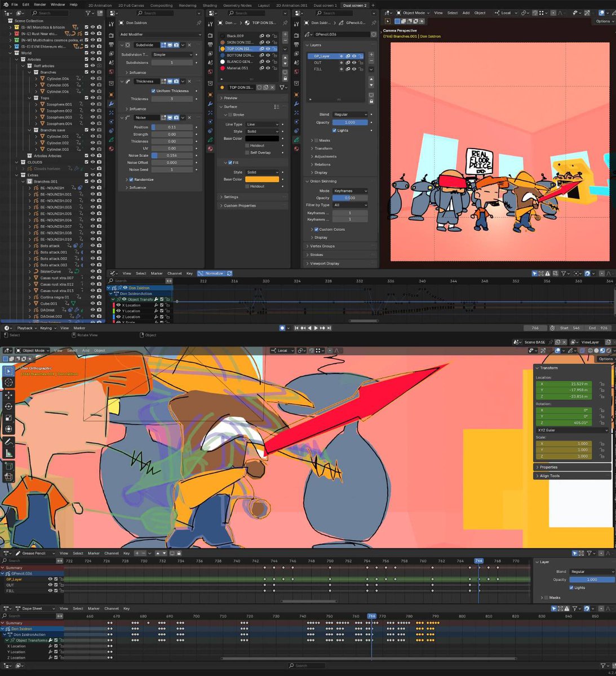Switch to Dual screen 1 workspace tab
Screen dimensions: 616x676
click(325, 5)
